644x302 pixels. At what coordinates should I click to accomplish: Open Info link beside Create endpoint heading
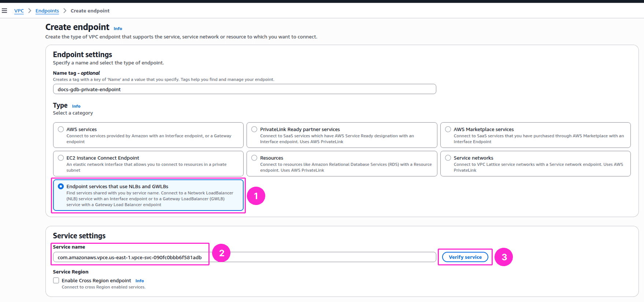[x=118, y=29]
